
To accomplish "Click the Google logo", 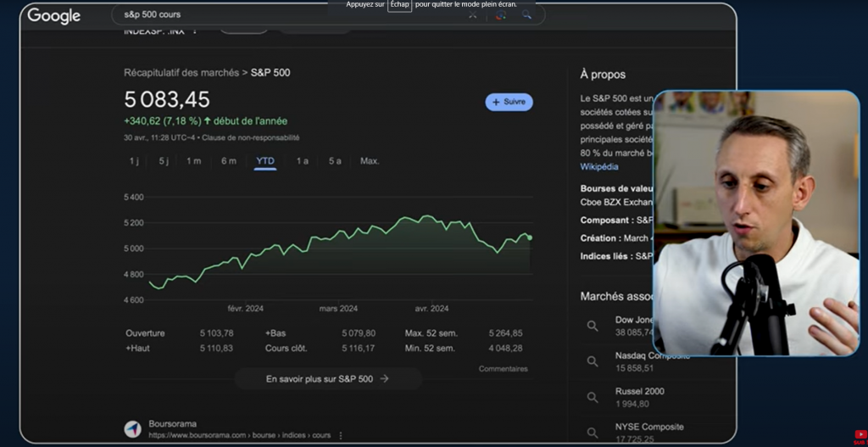I will (x=54, y=15).
